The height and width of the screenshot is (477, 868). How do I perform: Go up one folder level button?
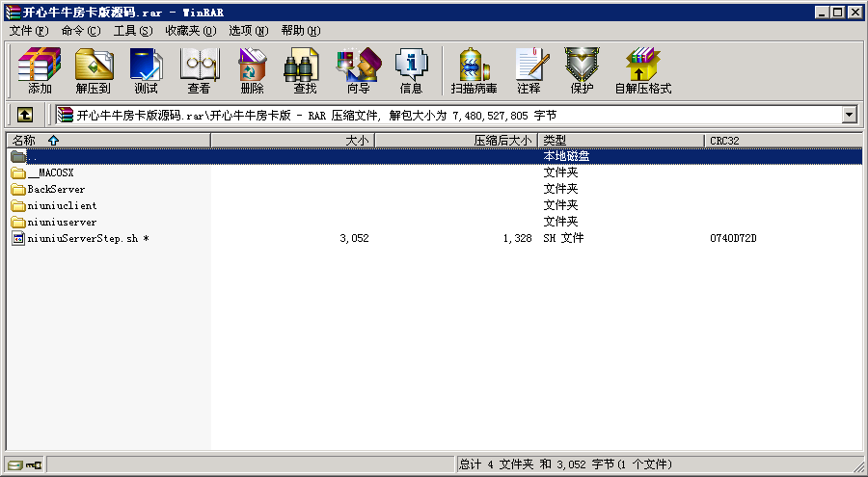25,115
